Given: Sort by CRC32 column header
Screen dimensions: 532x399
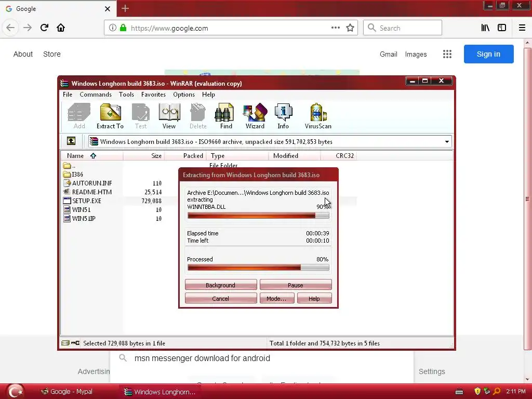Looking at the screenshot, I should click(339, 156).
